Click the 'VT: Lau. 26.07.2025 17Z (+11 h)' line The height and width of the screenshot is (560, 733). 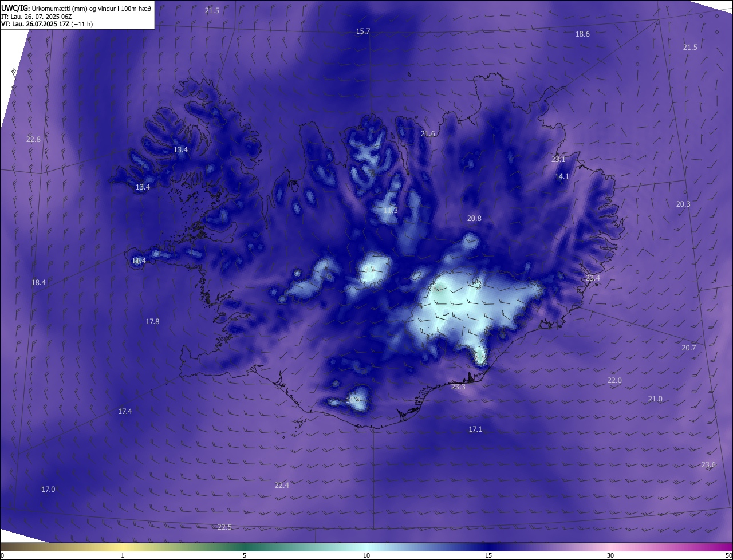47,24
